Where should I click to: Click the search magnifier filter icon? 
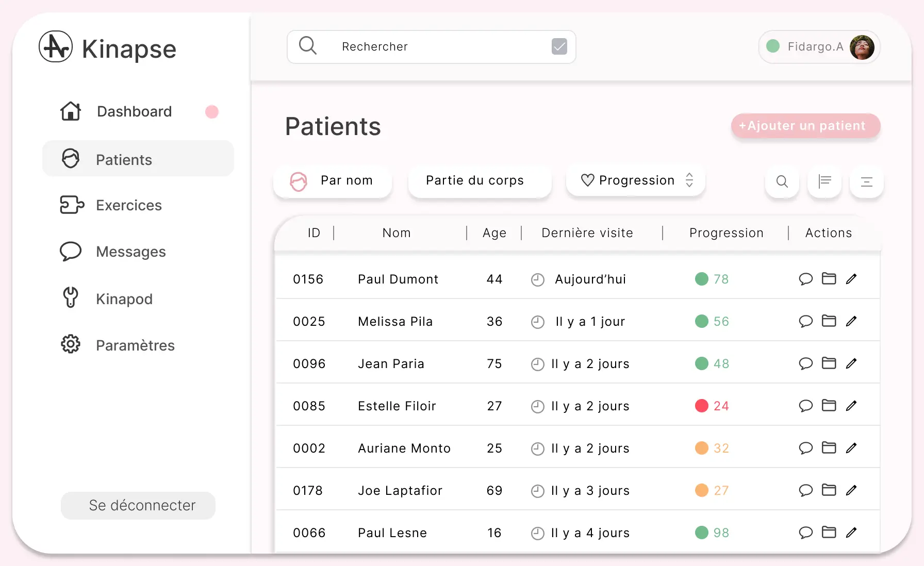pos(782,181)
